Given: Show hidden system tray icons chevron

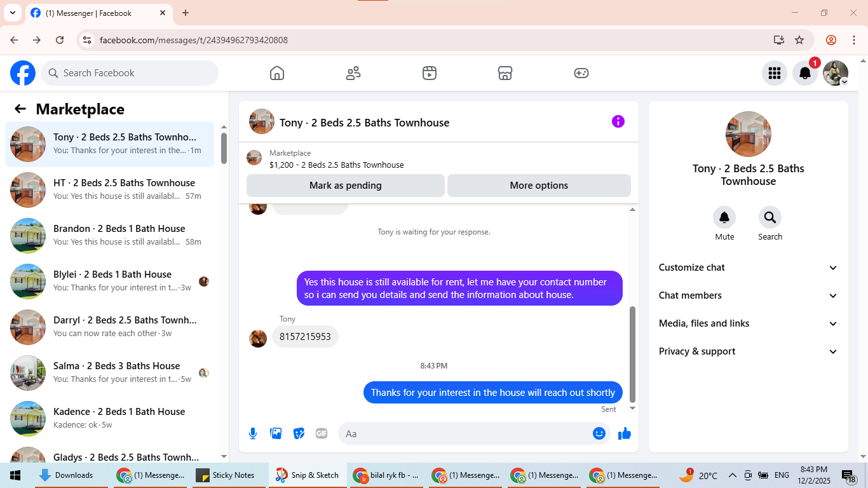Looking at the screenshot, I should (732, 475).
